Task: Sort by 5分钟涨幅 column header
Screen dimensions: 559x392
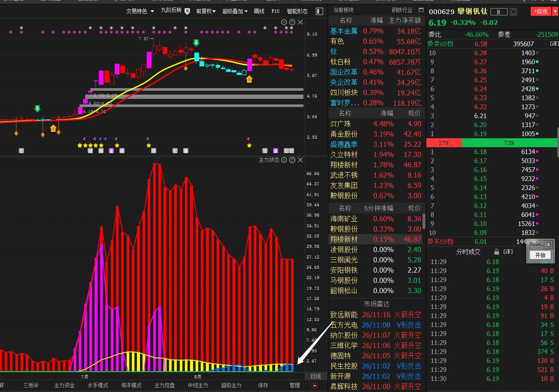Action: [x=378, y=208]
